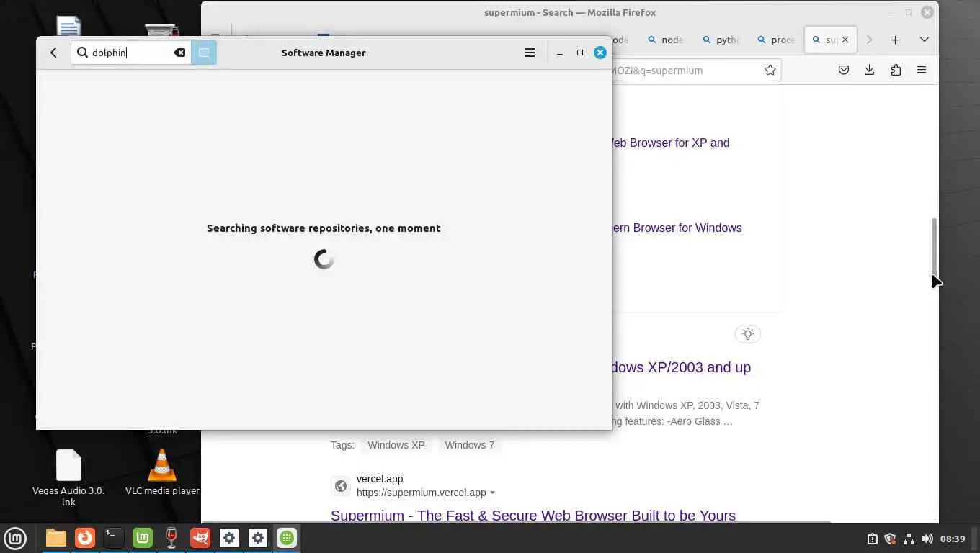Screen dimensions: 980x553
Task: Focus the Software Manager search field
Action: 130,53
